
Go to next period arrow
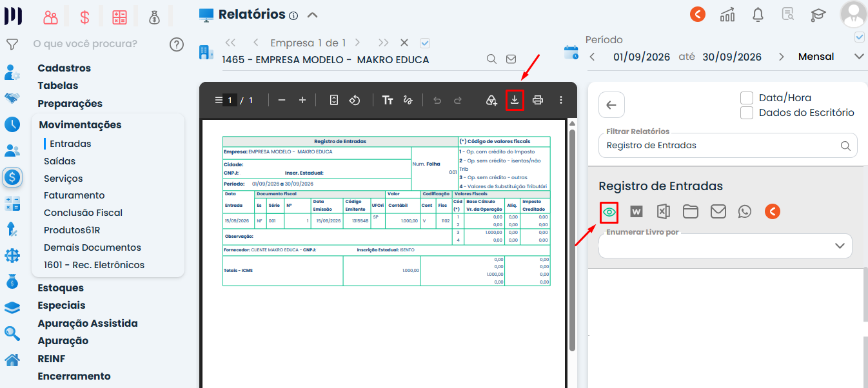[x=782, y=57]
